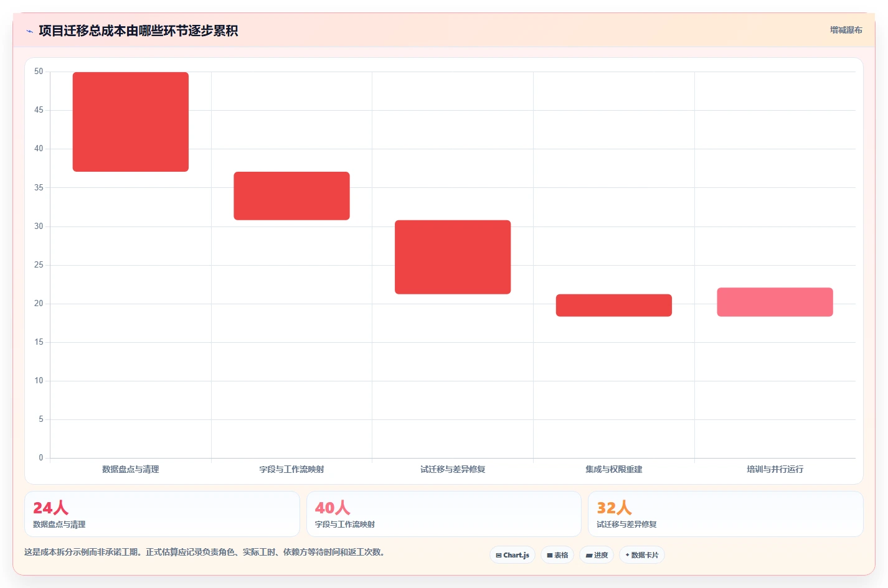
Task: Open the 24人 data card
Action: pos(162,514)
